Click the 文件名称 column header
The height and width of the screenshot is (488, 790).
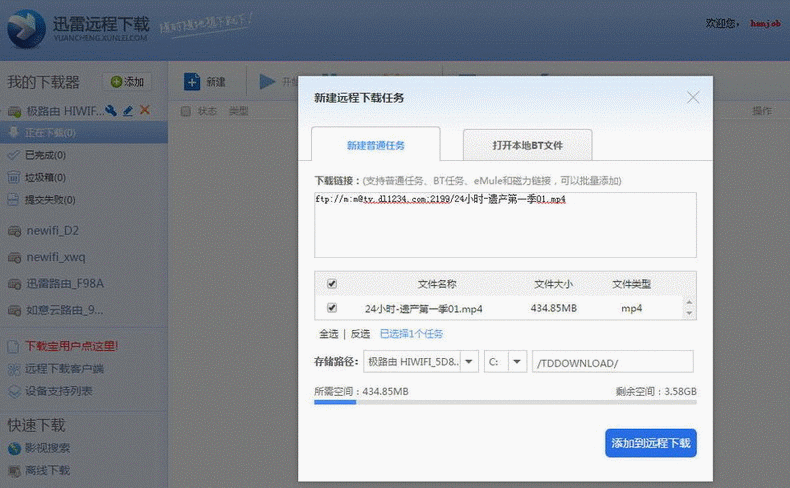tap(437, 284)
